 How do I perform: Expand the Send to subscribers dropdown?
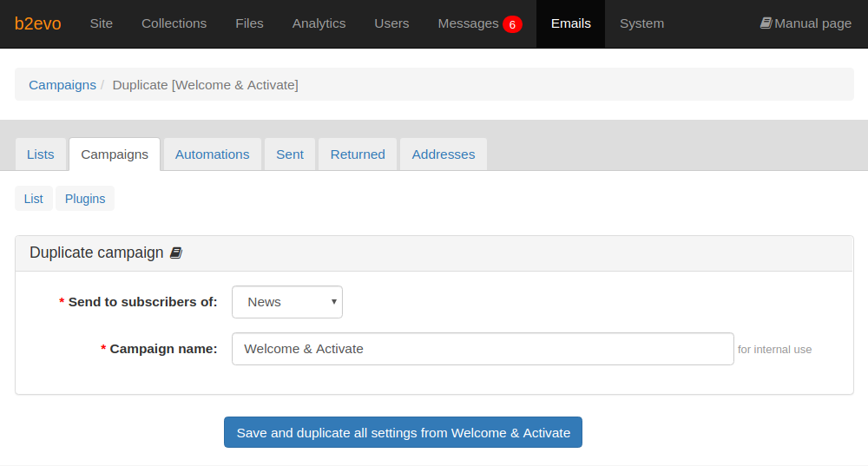coord(287,302)
